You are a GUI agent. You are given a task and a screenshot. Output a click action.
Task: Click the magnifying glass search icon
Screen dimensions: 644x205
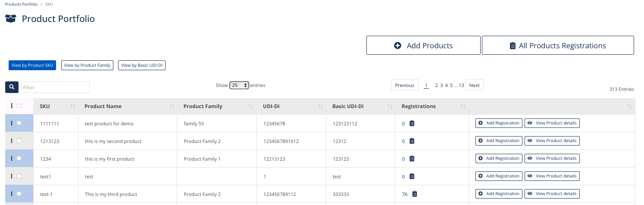coord(12,87)
